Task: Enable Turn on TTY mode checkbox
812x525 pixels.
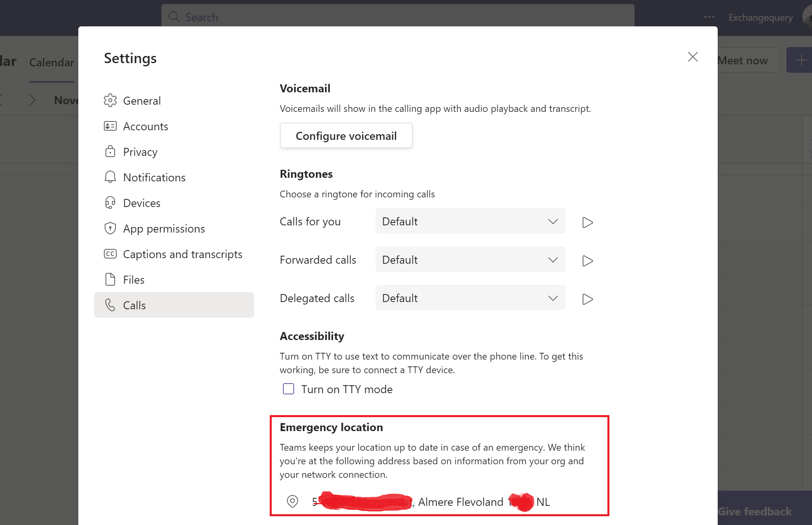Action: [289, 389]
